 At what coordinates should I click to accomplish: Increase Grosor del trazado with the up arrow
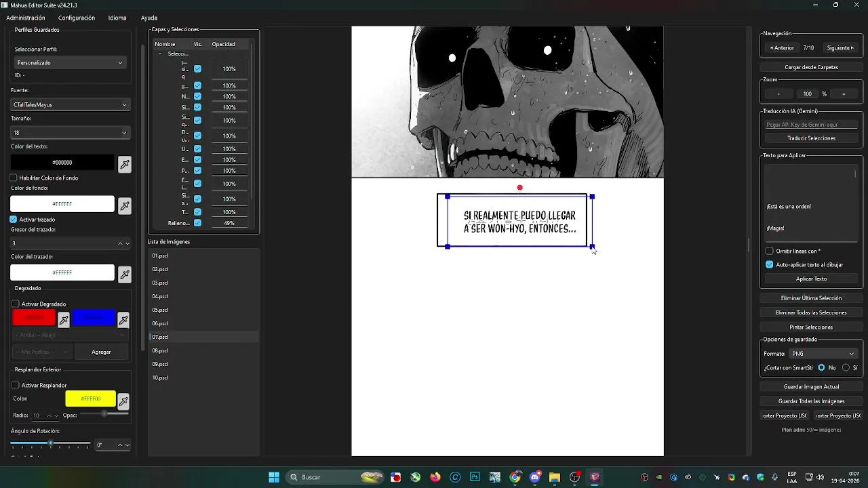pos(120,243)
